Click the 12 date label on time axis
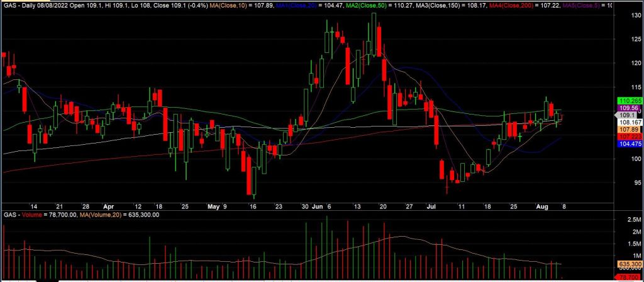644x282 pixels. pyautogui.click(x=138, y=206)
